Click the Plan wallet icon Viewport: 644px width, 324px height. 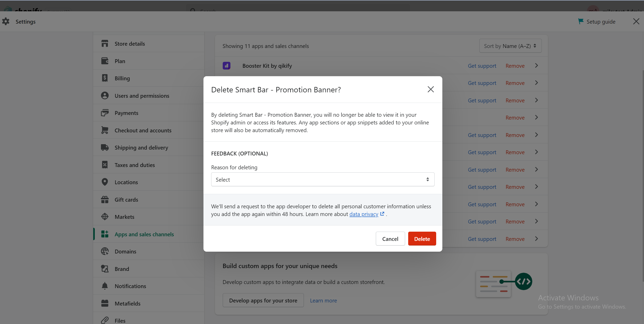click(105, 61)
